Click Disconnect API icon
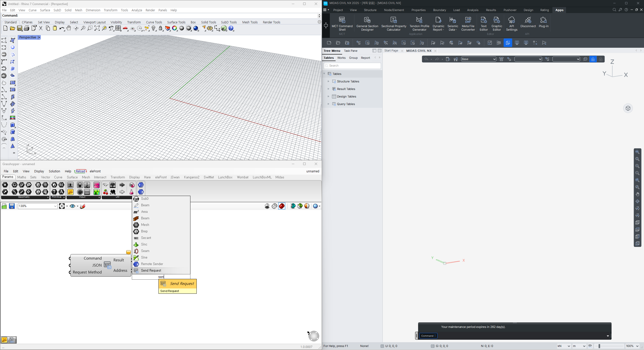Viewport: 644px width, 350px height. (528, 22)
